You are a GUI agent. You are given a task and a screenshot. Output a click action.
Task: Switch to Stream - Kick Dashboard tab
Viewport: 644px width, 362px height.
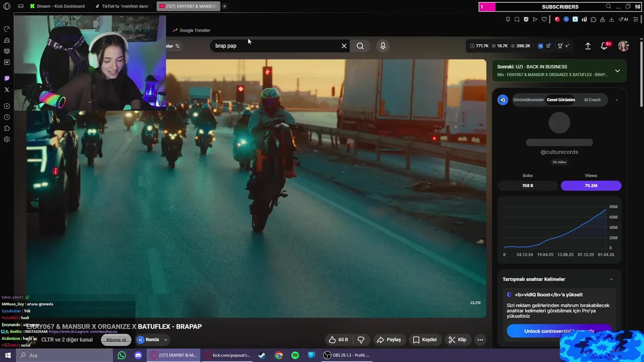pyautogui.click(x=57, y=6)
